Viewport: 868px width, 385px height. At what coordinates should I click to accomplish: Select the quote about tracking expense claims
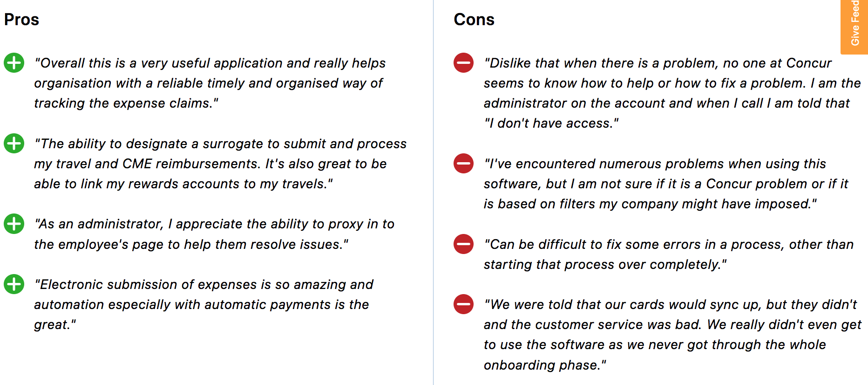tap(210, 83)
